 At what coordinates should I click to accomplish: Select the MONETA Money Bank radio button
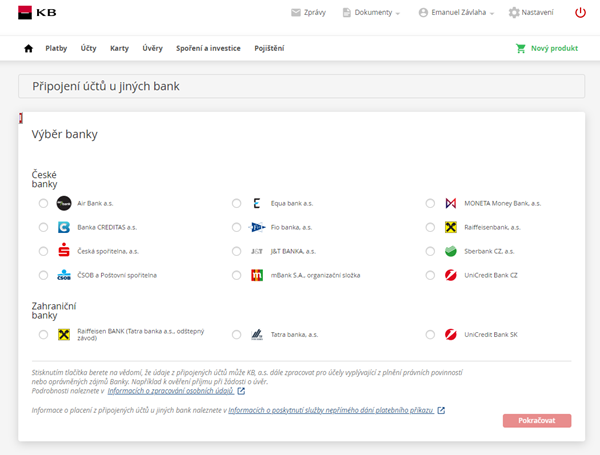[x=430, y=203]
